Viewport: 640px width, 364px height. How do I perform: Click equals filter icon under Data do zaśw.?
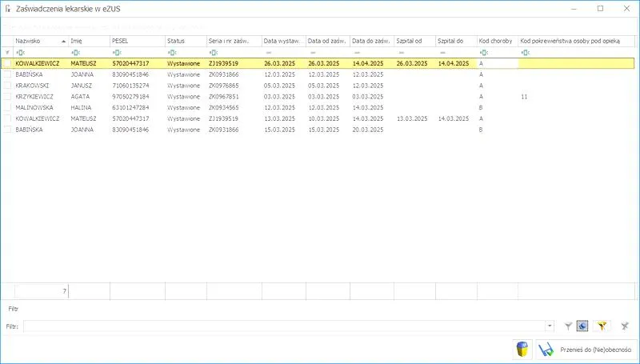pos(357,53)
